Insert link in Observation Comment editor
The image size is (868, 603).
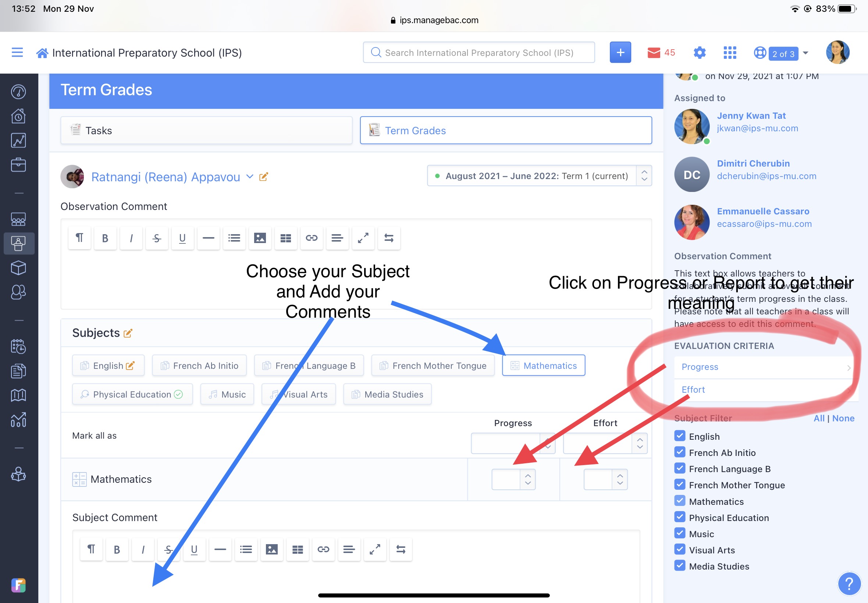pos(312,238)
